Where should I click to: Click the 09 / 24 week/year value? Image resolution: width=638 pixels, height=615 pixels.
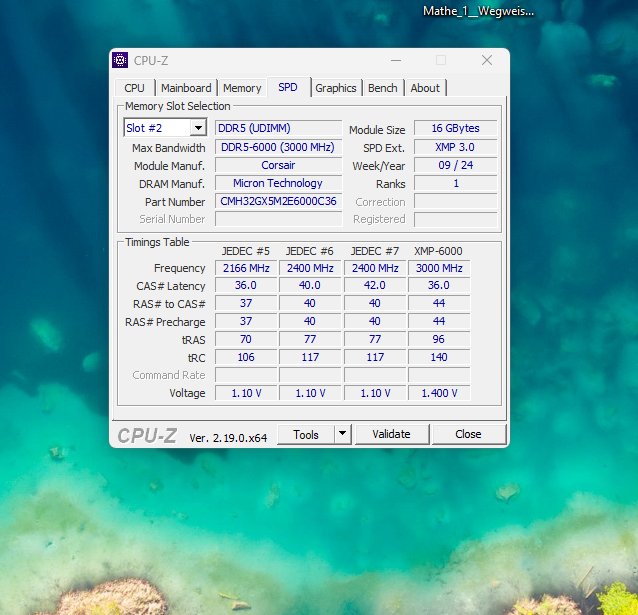[x=455, y=165]
